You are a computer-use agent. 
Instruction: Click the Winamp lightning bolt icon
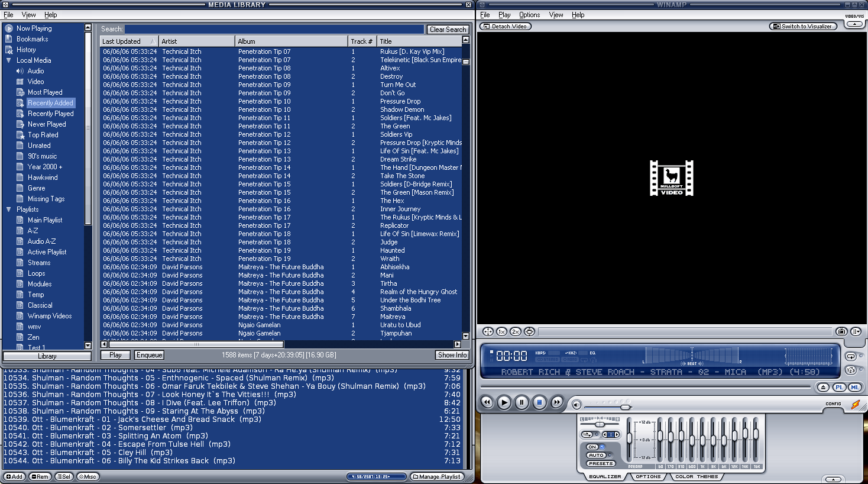tap(855, 405)
